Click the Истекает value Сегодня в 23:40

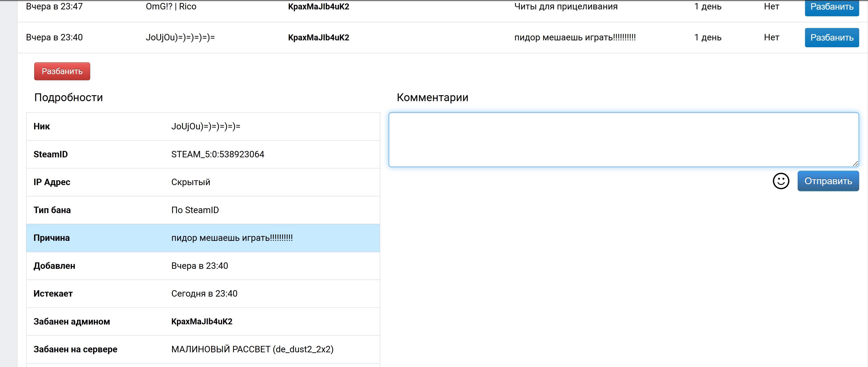point(204,294)
